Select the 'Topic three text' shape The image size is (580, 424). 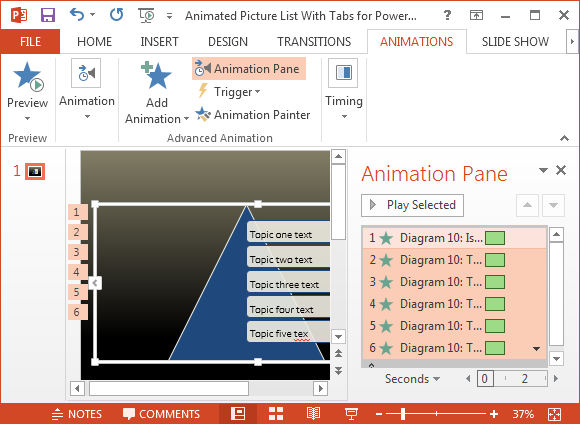pyautogui.click(x=289, y=283)
